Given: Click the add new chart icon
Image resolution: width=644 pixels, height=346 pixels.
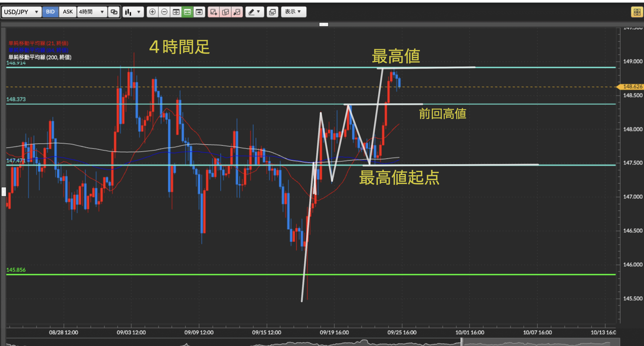Looking at the screenshot, I should click(x=214, y=12).
